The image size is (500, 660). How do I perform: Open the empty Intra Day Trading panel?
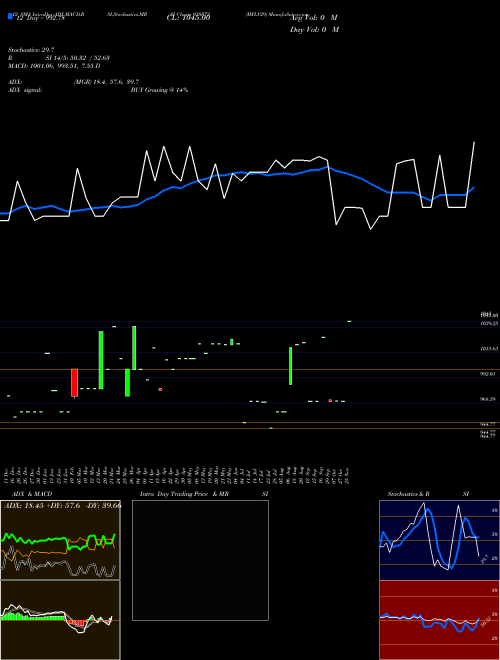pos(200,560)
